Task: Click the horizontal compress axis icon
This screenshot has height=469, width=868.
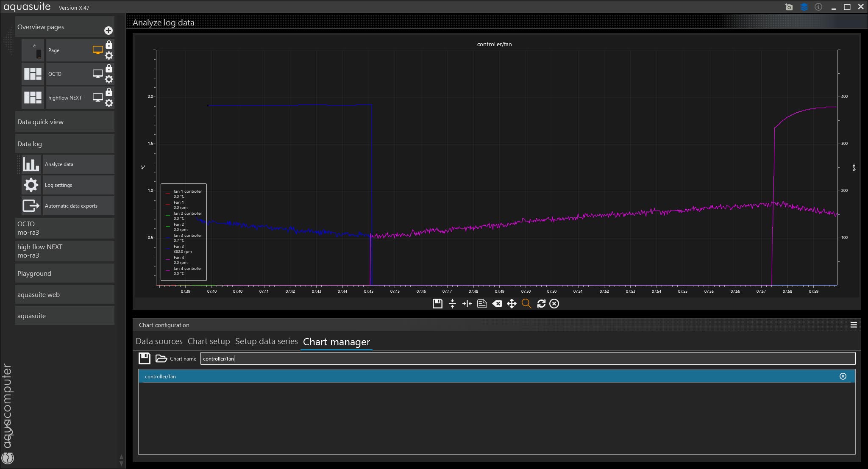Action: coord(467,303)
